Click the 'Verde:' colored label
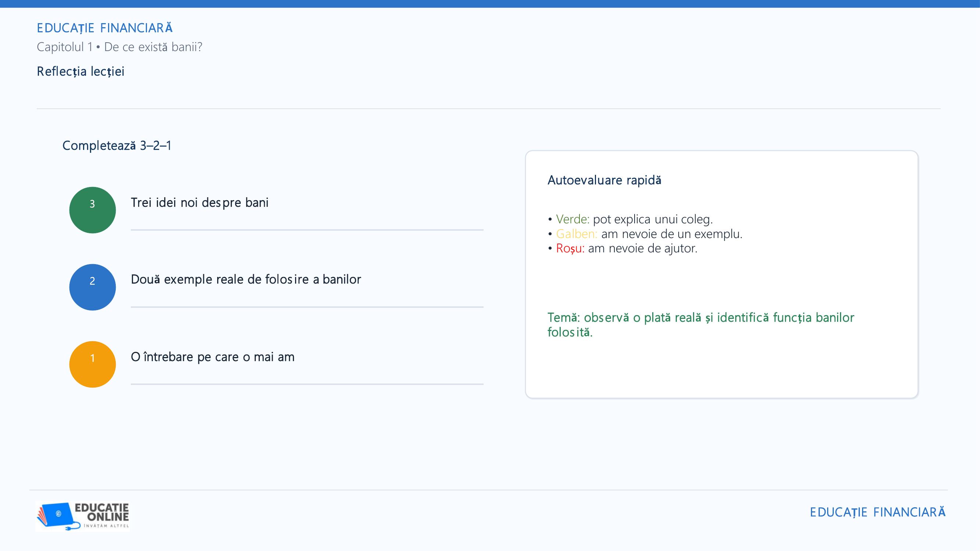 pos(572,219)
